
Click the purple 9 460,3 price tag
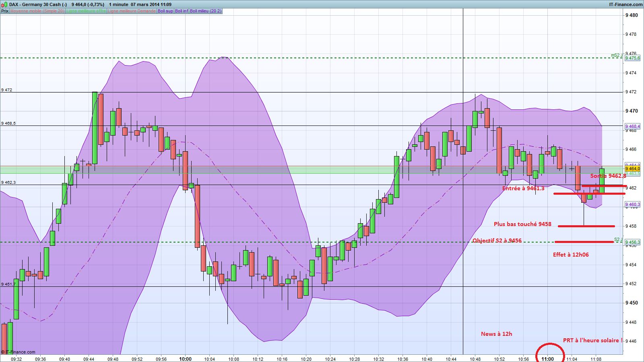point(632,205)
